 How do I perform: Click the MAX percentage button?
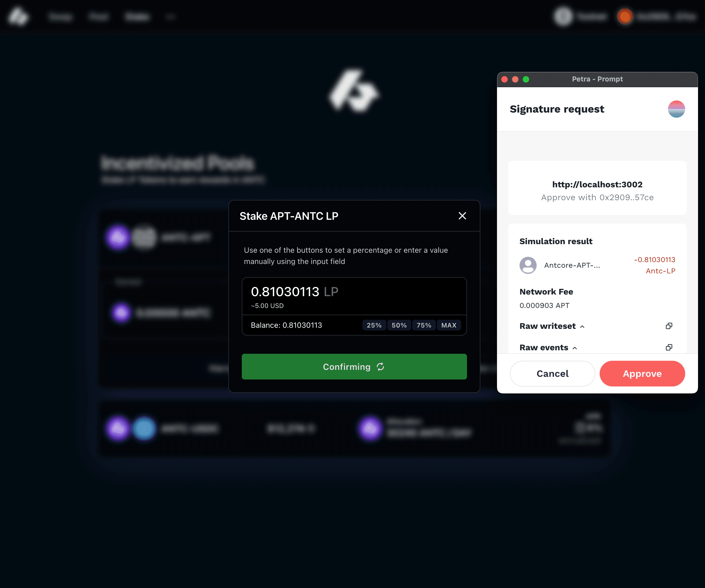pos(449,326)
